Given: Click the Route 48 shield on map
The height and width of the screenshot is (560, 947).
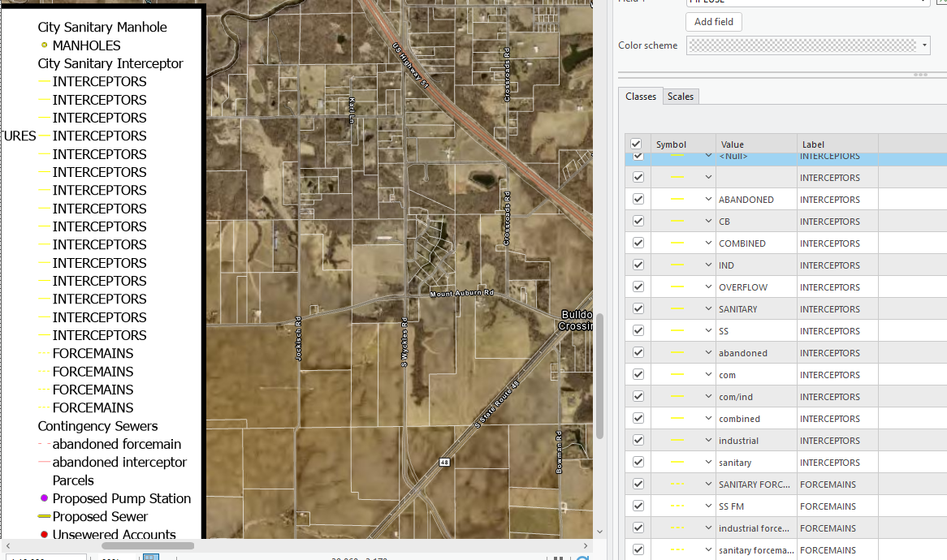Looking at the screenshot, I should pyautogui.click(x=444, y=463).
